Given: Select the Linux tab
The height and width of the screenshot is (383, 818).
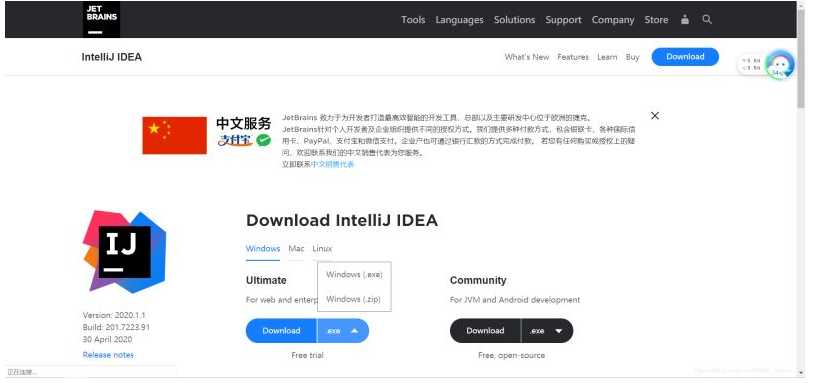Looking at the screenshot, I should 322,249.
